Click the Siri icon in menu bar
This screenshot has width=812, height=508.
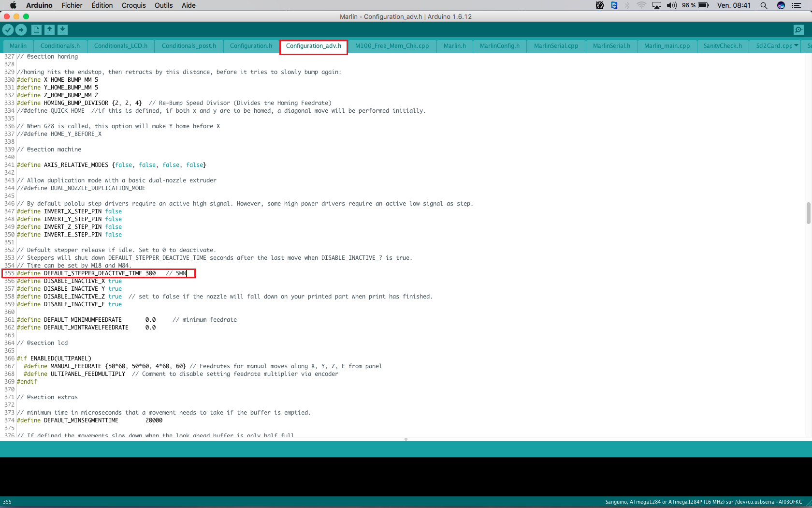[x=781, y=5]
